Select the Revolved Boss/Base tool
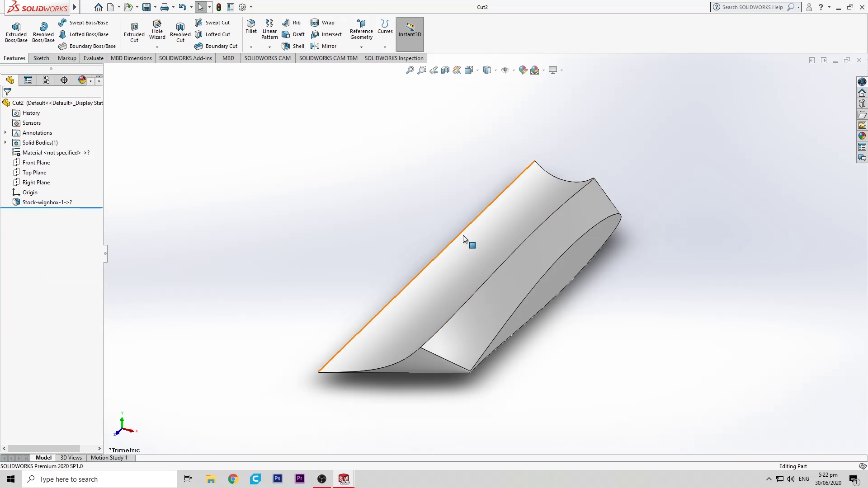Viewport: 868px width, 488px height. tap(43, 33)
